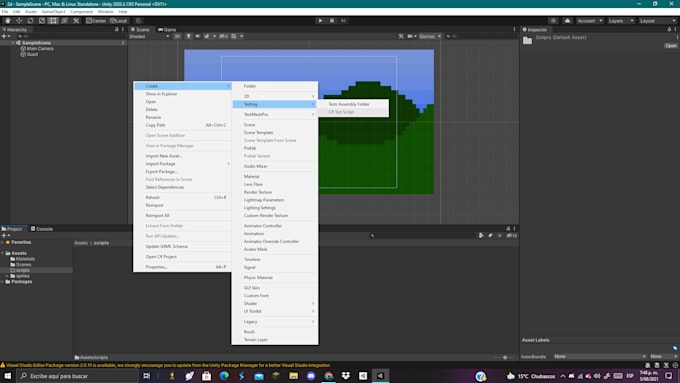Select the Hand tool in the toolbar

pyautogui.click(x=7, y=21)
